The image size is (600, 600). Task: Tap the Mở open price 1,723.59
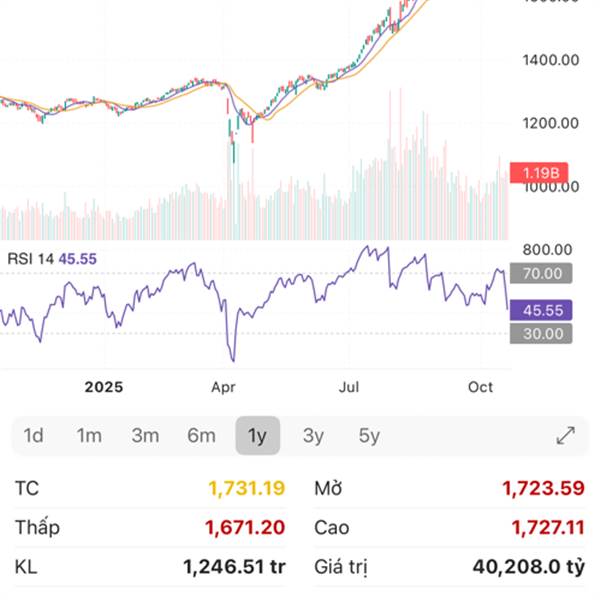point(543,488)
